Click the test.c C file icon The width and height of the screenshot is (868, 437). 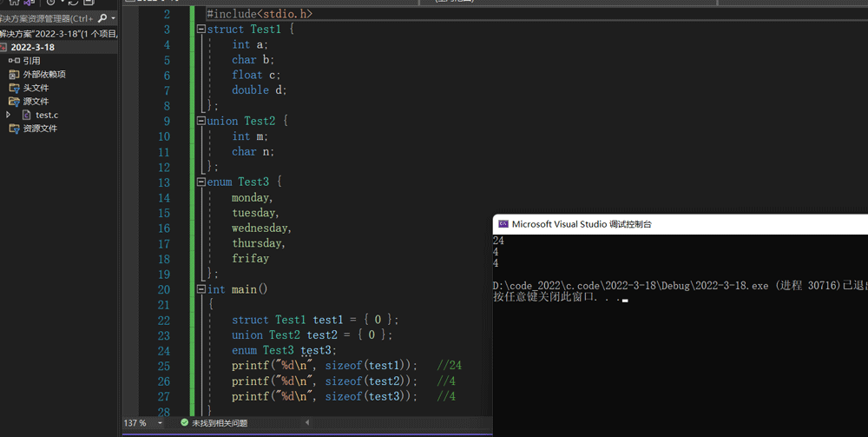(x=26, y=115)
